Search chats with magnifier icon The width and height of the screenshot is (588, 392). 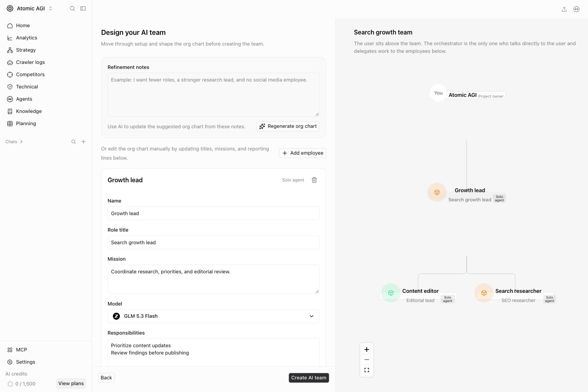(73, 142)
